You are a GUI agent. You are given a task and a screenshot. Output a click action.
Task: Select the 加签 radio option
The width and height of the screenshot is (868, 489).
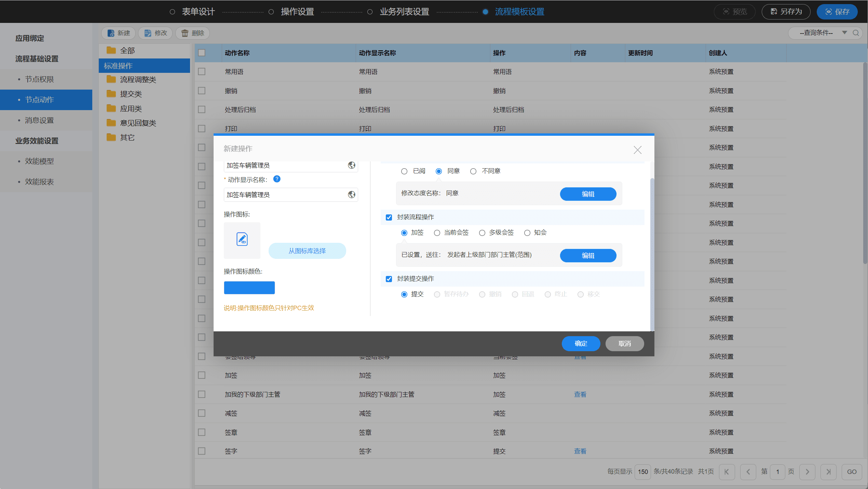point(404,233)
